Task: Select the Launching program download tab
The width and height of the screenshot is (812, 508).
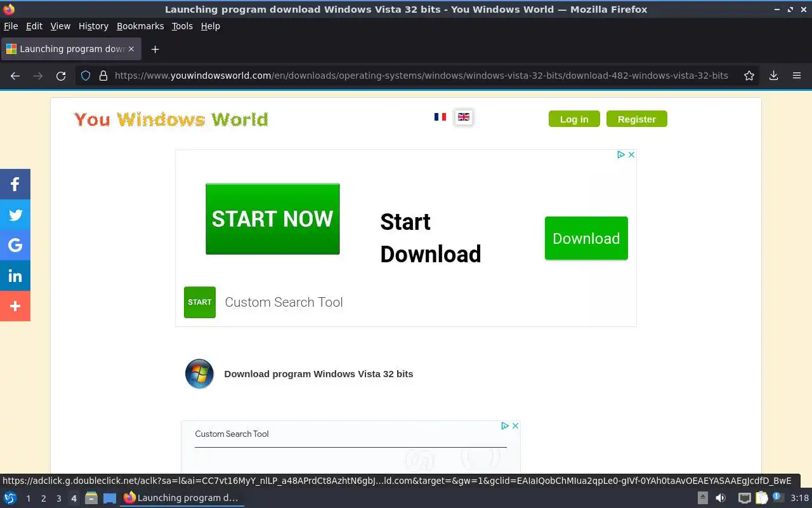Action: pyautogui.click(x=70, y=49)
